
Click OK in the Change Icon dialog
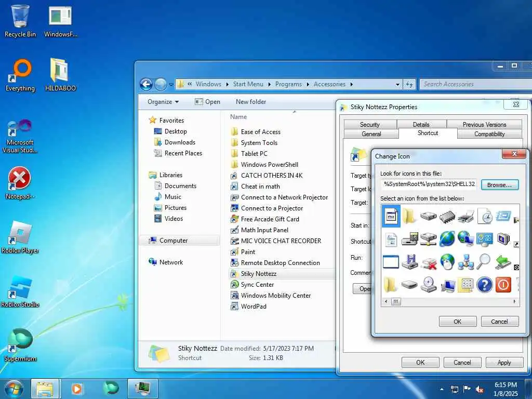pos(457,321)
